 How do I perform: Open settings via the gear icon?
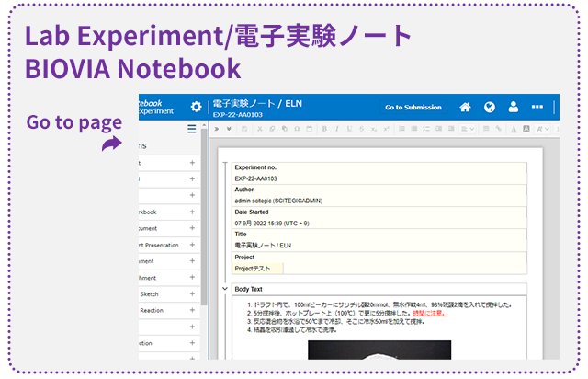[x=196, y=107]
